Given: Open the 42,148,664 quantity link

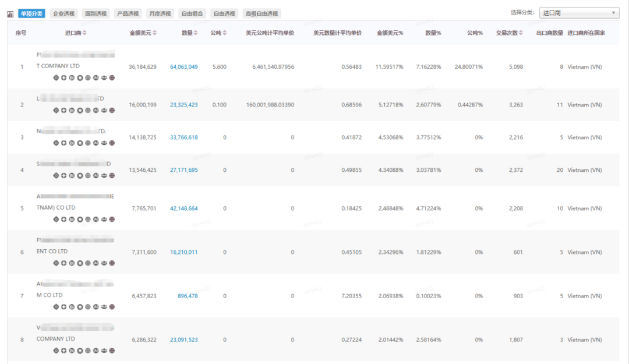Looking at the screenshot, I should tap(183, 208).
